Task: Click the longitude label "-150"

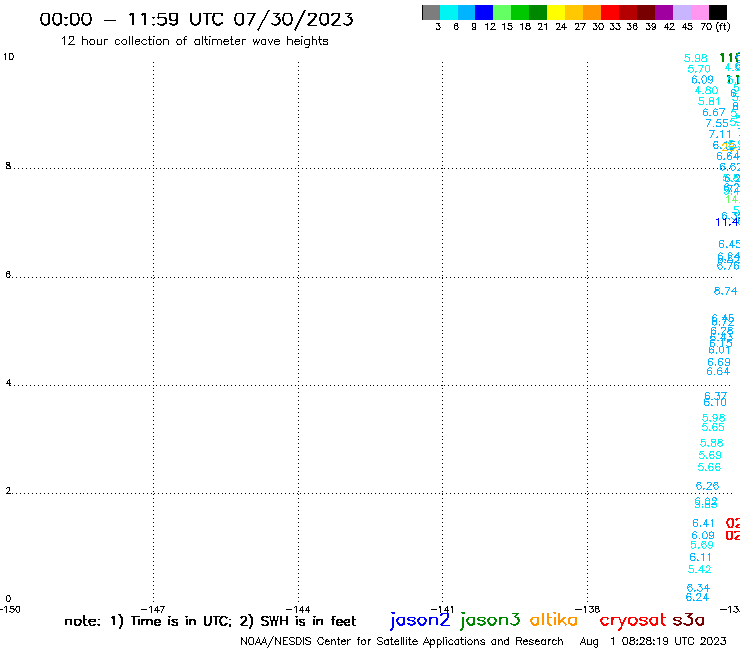Action: coord(10,609)
